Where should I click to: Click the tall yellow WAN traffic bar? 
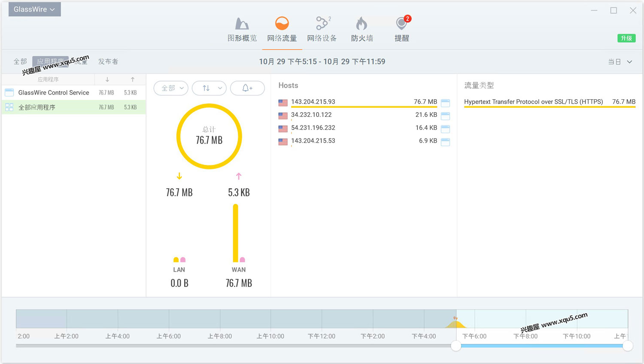[x=235, y=233]
